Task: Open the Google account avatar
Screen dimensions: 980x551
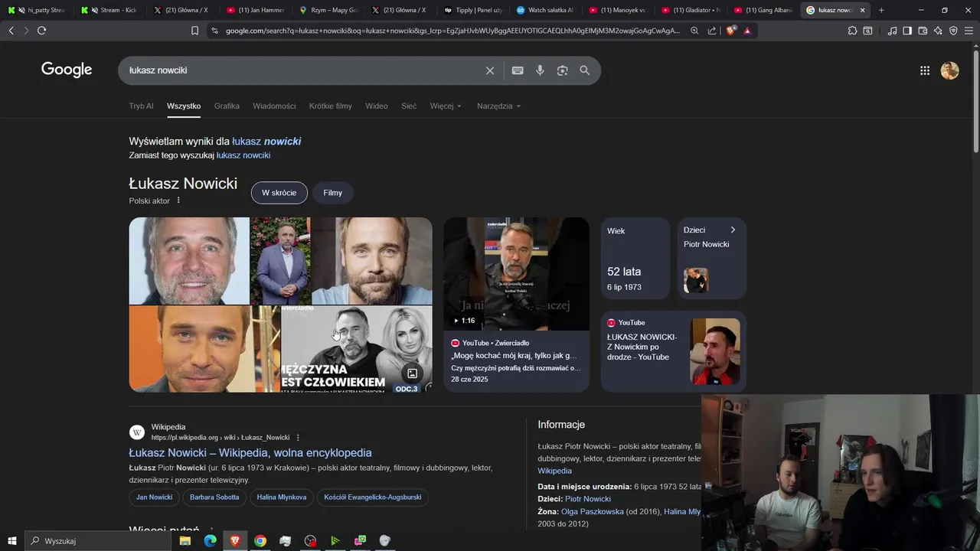Action: (950, 70)
